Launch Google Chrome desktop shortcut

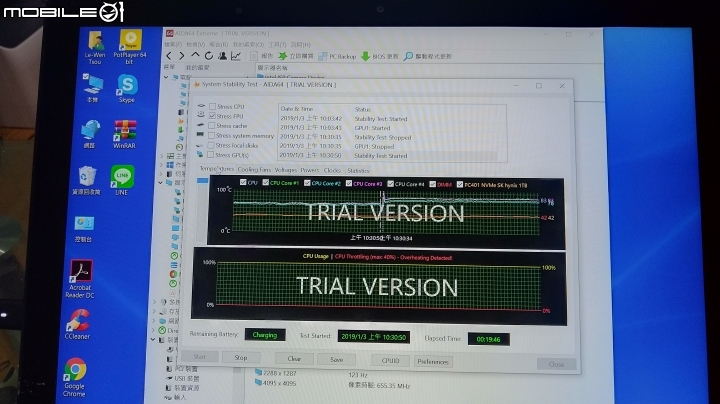pos(75,377)
